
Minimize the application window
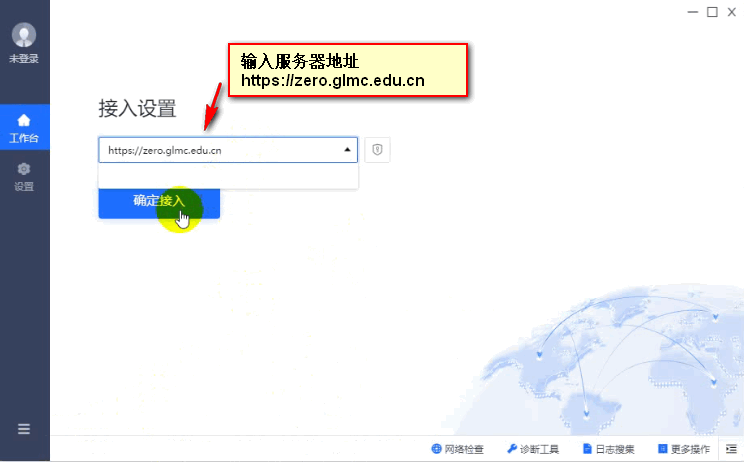point(693,12)
